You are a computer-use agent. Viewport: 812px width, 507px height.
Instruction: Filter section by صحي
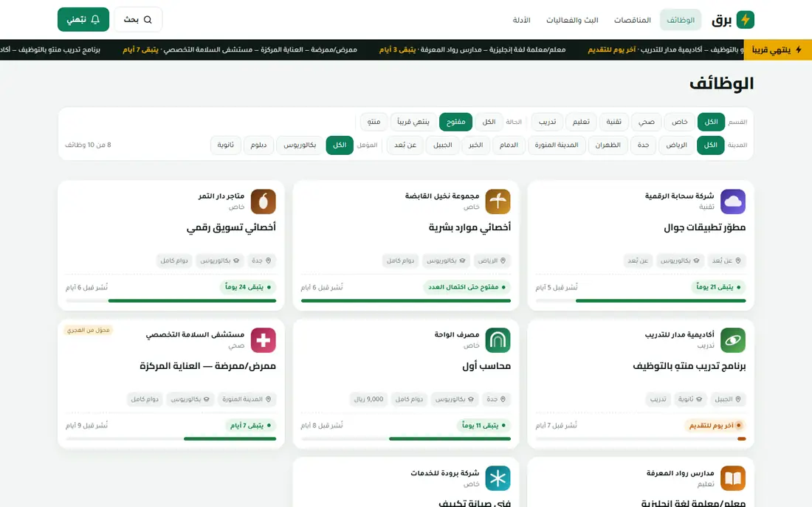(x=647, y=122)
